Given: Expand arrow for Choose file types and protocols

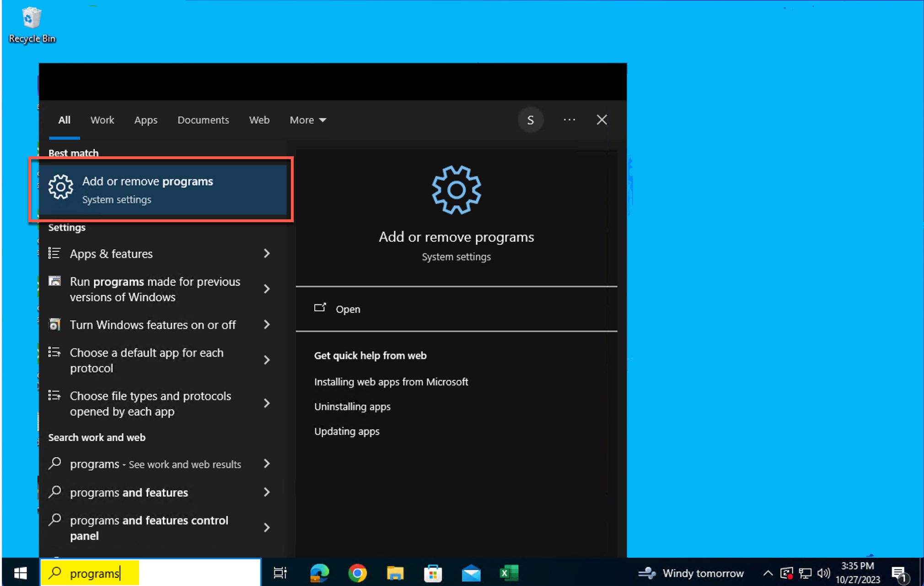Looking at the screenshot, I should click(x=267, y=403).
